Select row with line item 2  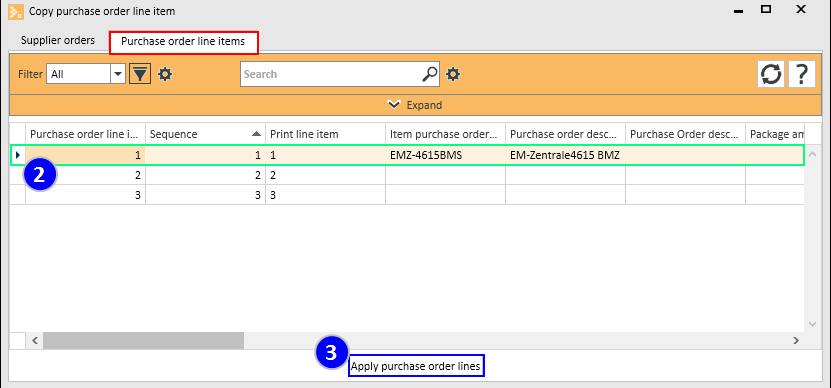tap(407, 175)
